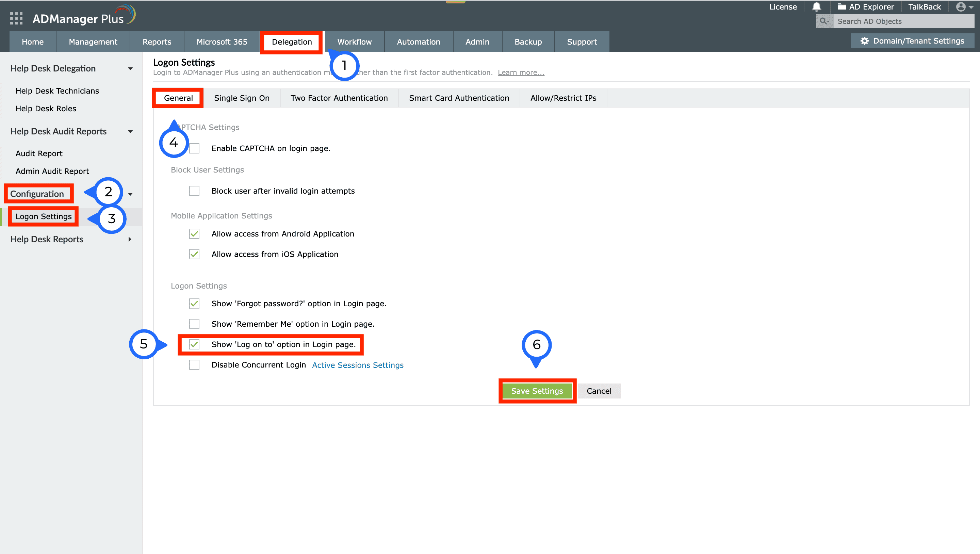This screenshot has height=554, width=980.
Task: Open Help Desk Technicians in sidebar
Action: coord(57,91)
